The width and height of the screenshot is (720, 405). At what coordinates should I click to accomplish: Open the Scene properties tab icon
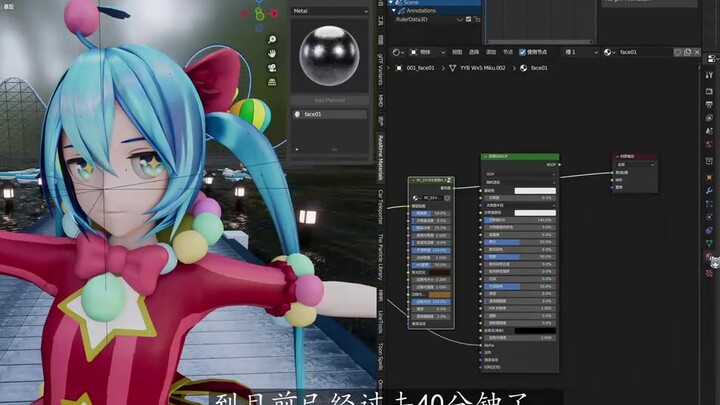click(x=709, y=131)
